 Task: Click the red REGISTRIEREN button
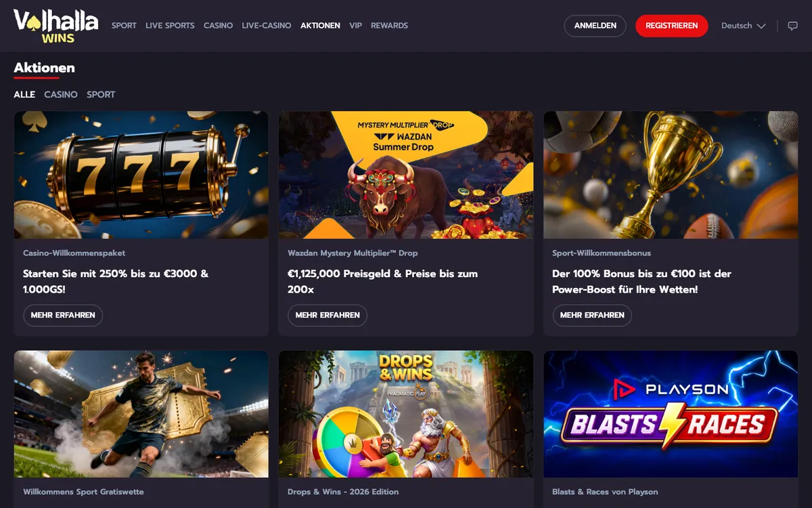pyautogui.click(x=671, y=26)
